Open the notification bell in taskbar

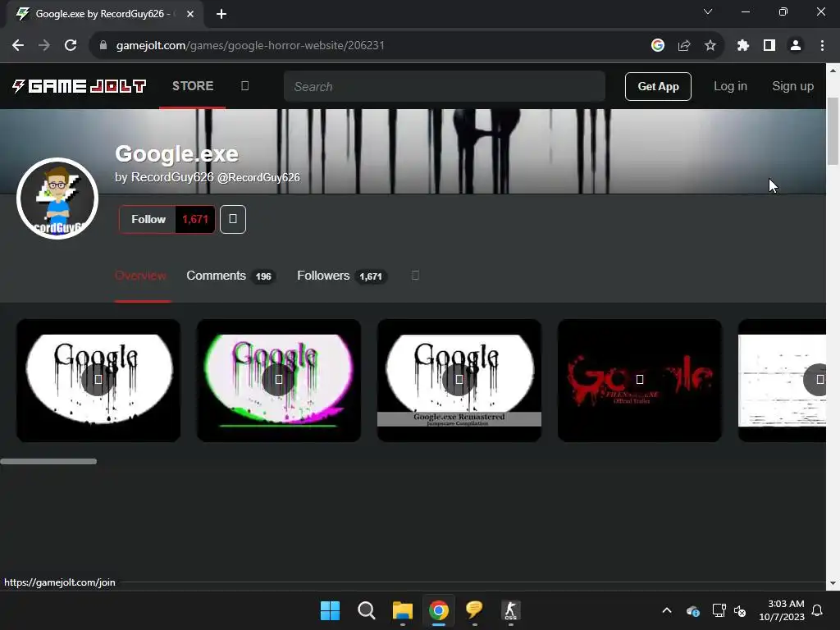pos(818,610)
